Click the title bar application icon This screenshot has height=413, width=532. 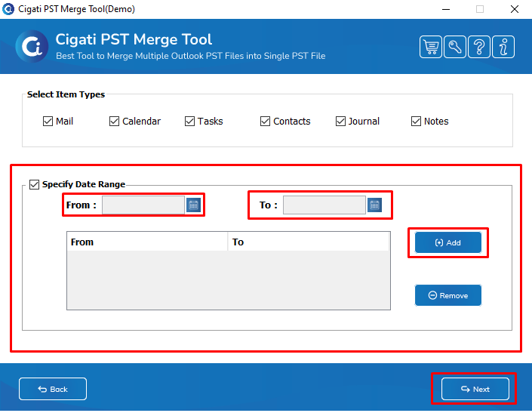click(x=8, y=9)
